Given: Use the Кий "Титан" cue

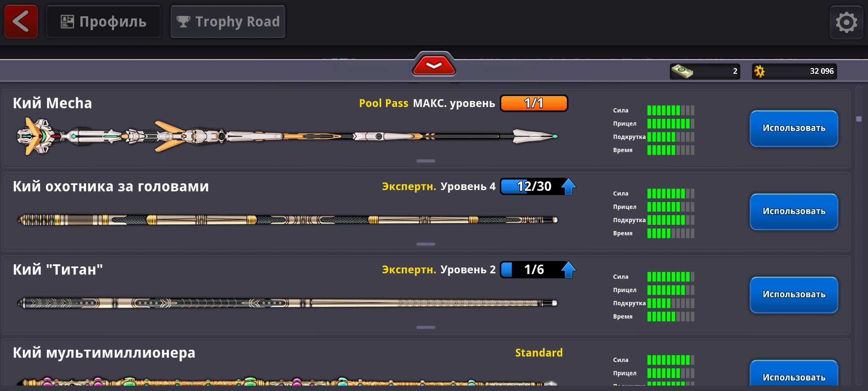Looking at the screenshot, I should pyautogui.click(x=794, y=295).
